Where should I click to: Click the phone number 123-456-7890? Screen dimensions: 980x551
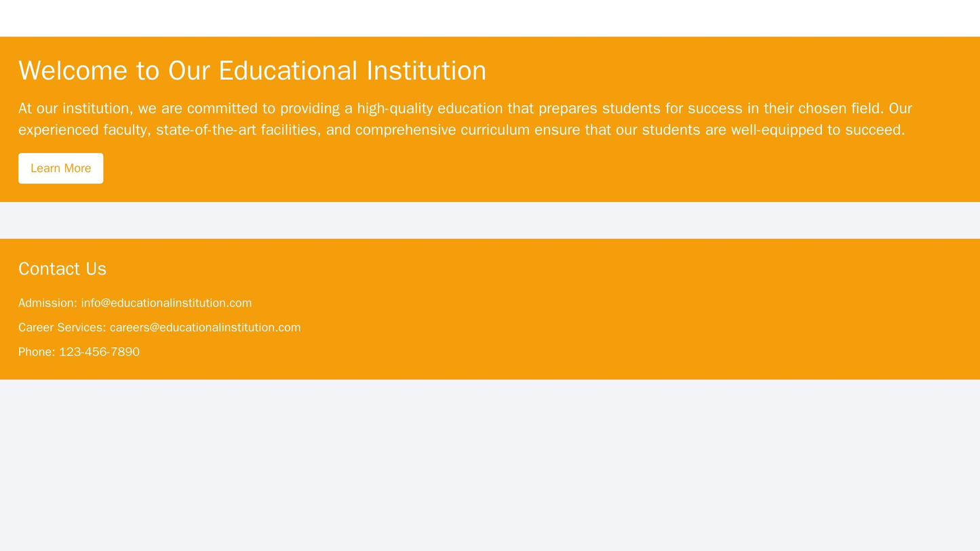[98, 352]
